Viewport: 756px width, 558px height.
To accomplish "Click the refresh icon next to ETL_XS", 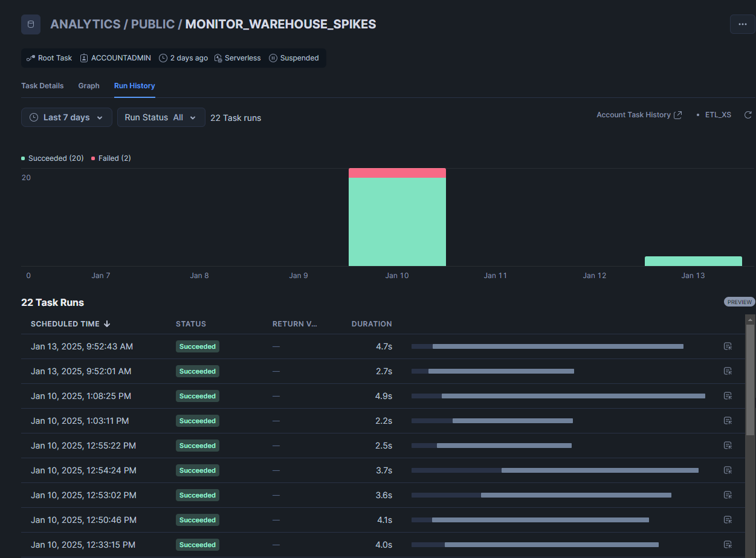I will [x=748, y=115].
